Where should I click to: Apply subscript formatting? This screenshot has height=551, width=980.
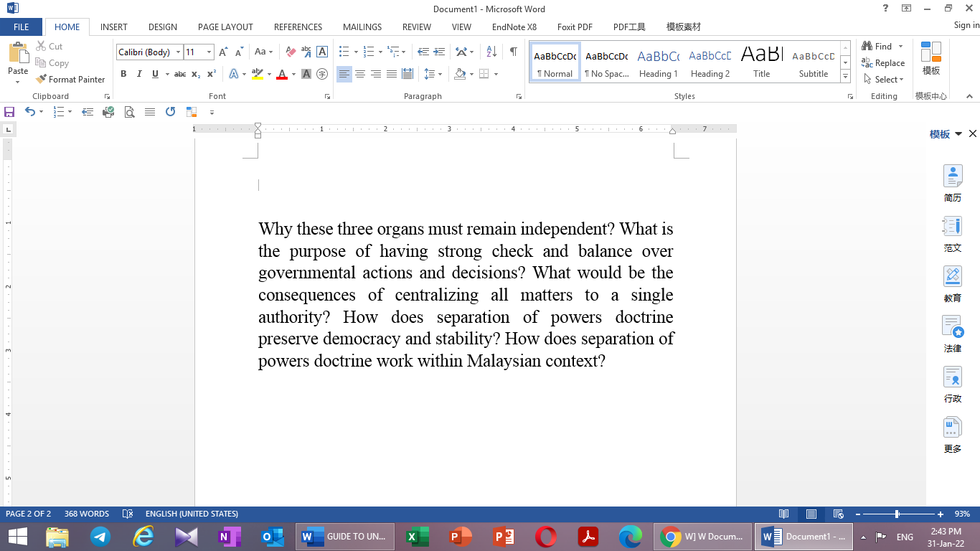195,74
